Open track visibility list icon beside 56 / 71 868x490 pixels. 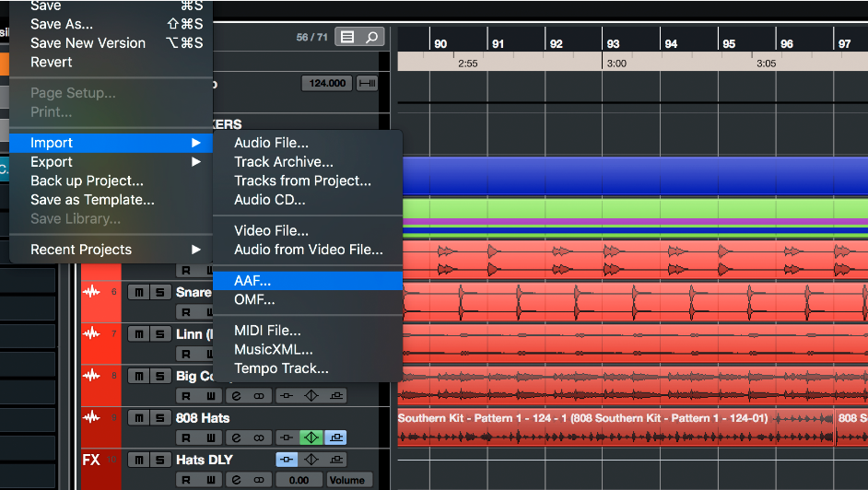pos(347,37)
